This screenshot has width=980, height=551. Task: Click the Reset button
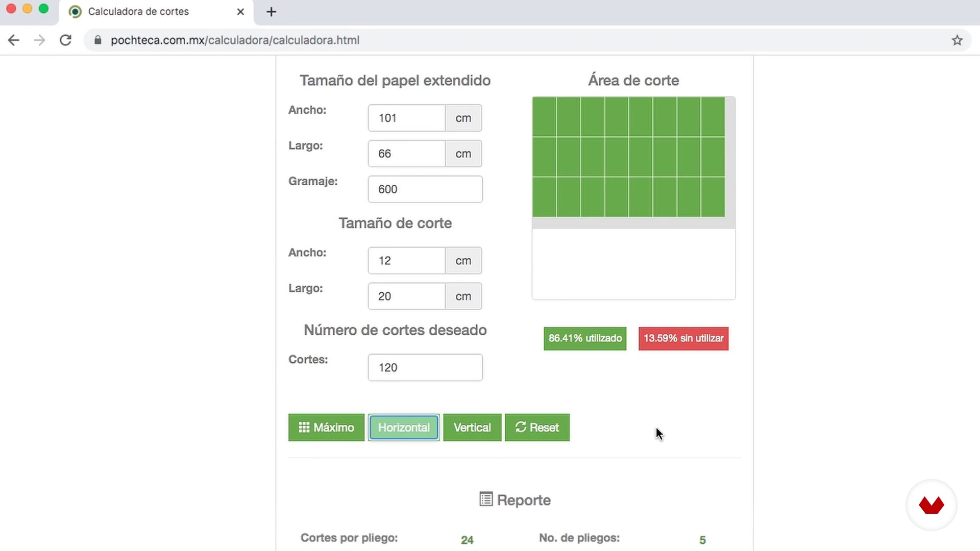[x=537, y=428]
